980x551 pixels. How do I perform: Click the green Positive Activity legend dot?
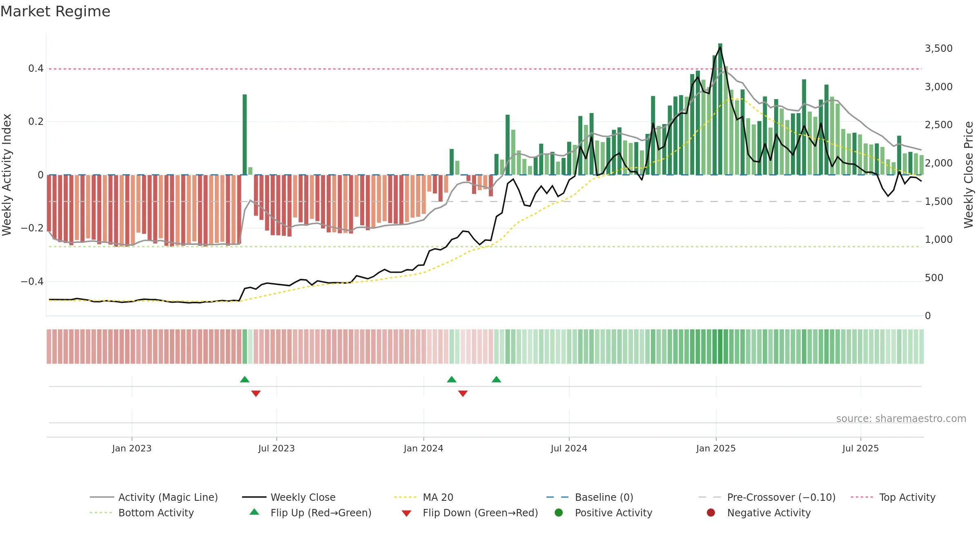click(559, 513)
